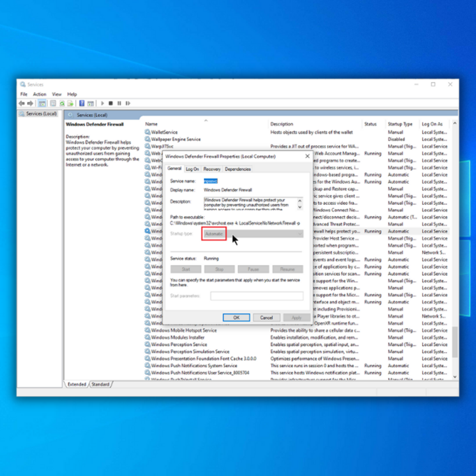Sort by the Description column header
Screen dimensions: 476x476
pos(316,124)
